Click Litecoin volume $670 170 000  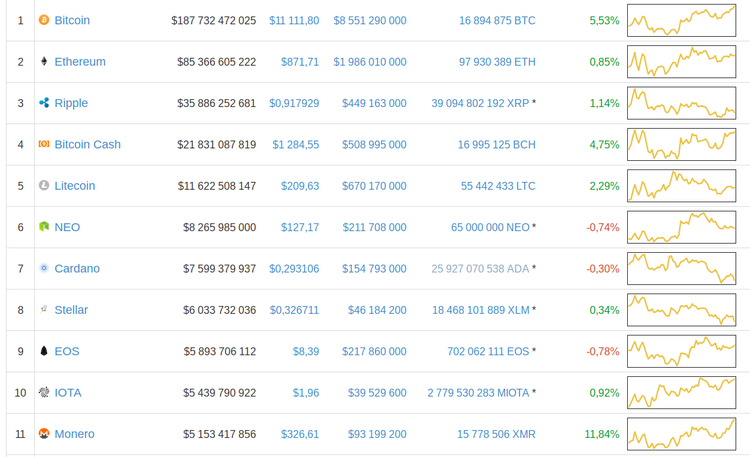click(x=374, y=186)
